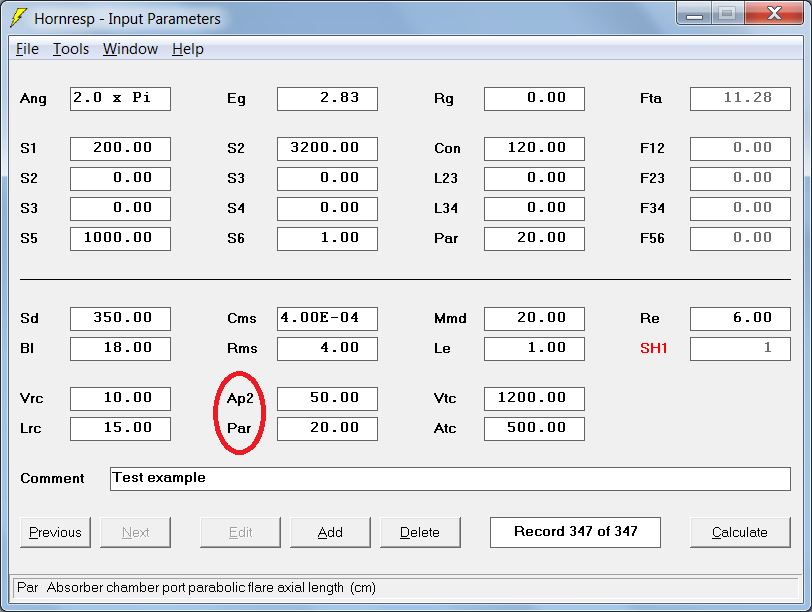Click the S3 field in the L34 row
The height and width of the screenshot is (612, 812).
120,209
